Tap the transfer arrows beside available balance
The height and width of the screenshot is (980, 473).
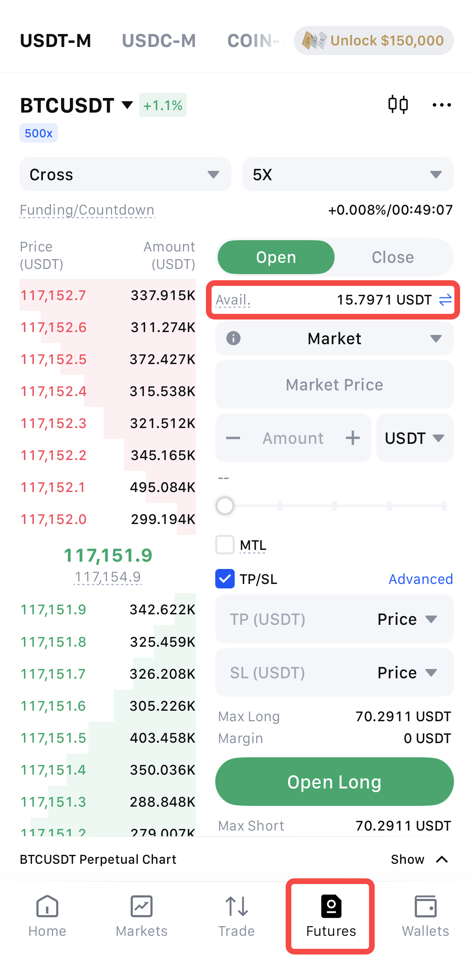pos(445,300)
